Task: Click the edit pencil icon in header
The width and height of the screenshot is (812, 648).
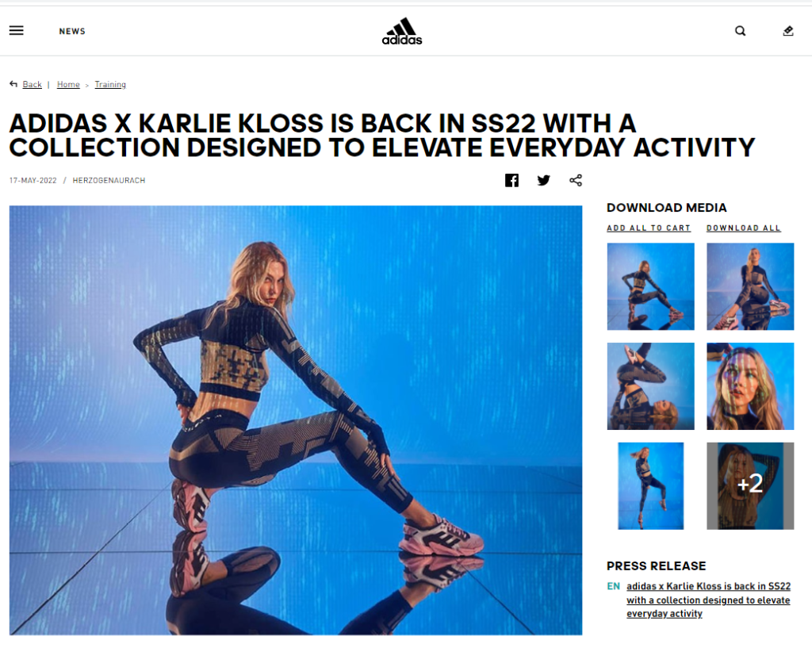Action: [788, 31]
